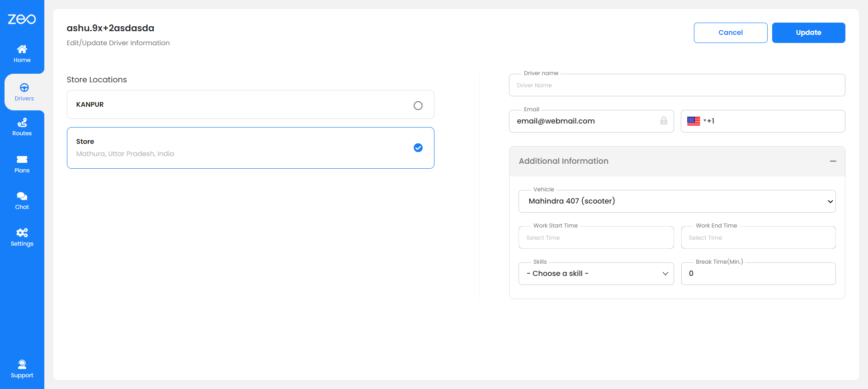This screenshot has height=389, width=868.
Task: Open the Home icon in sidebar
Action: [22, 49]
